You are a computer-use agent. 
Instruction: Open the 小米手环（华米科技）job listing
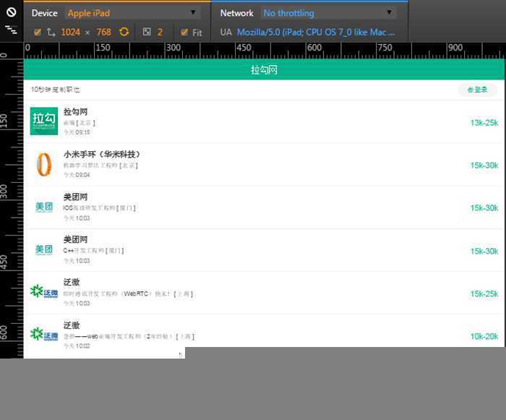coord(102,154)
